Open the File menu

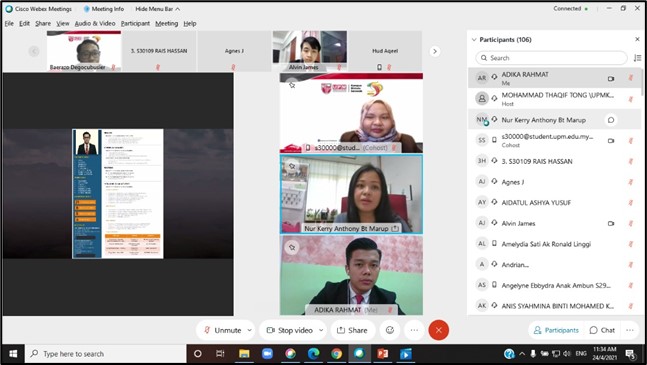click(9, 24)
